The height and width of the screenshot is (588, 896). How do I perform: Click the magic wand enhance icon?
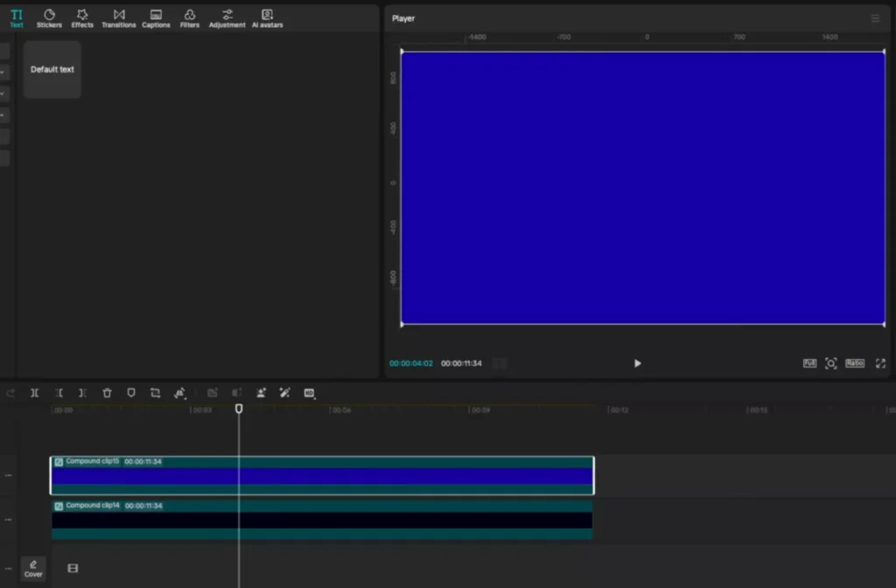[284, 393]
